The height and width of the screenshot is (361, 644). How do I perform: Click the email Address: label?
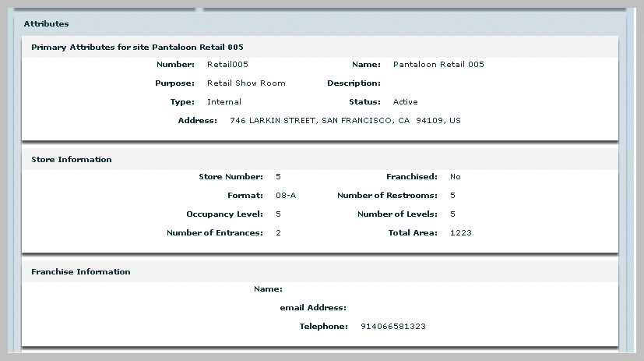tap(313, 307)
